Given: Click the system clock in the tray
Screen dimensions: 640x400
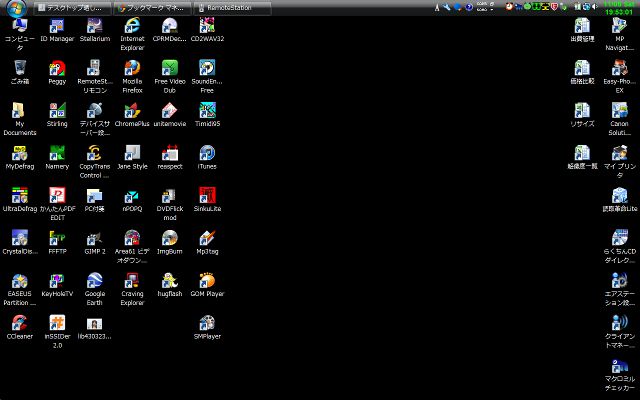Looking at the screenshot, I should point(619,8).
